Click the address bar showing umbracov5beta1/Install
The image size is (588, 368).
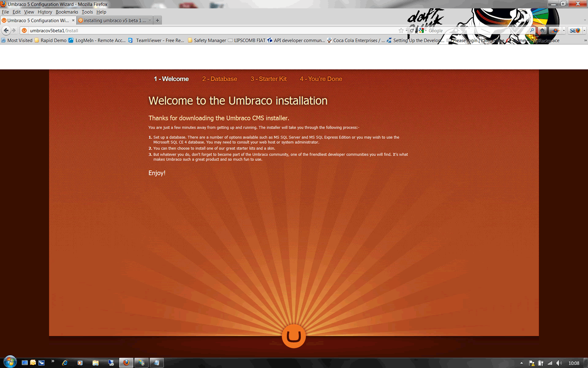pyautogui.click(x=213, y=30)
